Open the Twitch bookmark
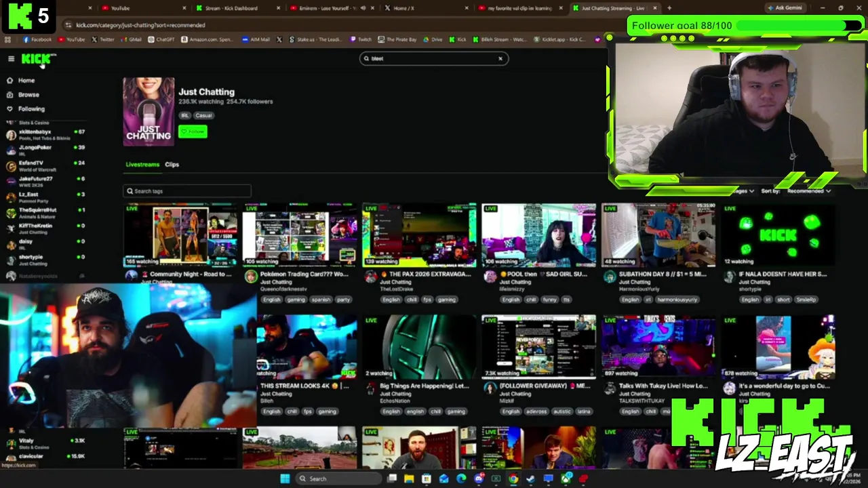Screen dimensions: 868x488 361,39
